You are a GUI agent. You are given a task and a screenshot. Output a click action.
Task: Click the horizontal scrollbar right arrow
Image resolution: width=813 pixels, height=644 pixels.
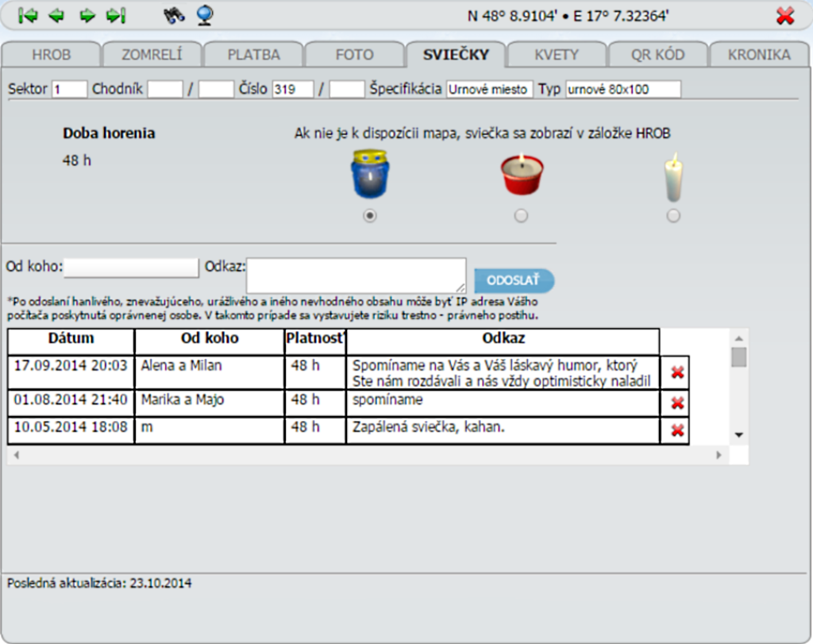(719, 455)
